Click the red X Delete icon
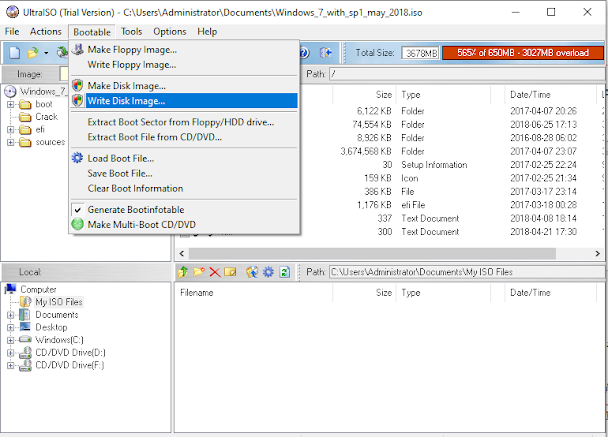608x437 pixels. point(215,272)
